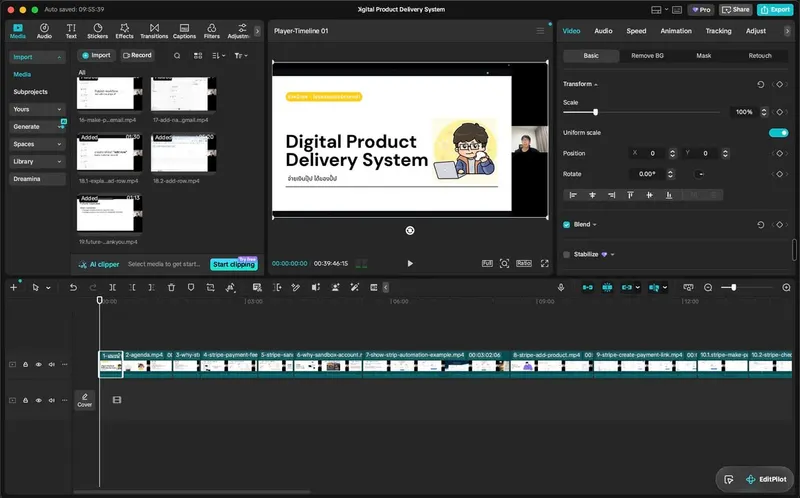Viewport: 800px width, 498px height.
Task: Zoom in the timeline with plus magnifier
Action: point(786,288)
